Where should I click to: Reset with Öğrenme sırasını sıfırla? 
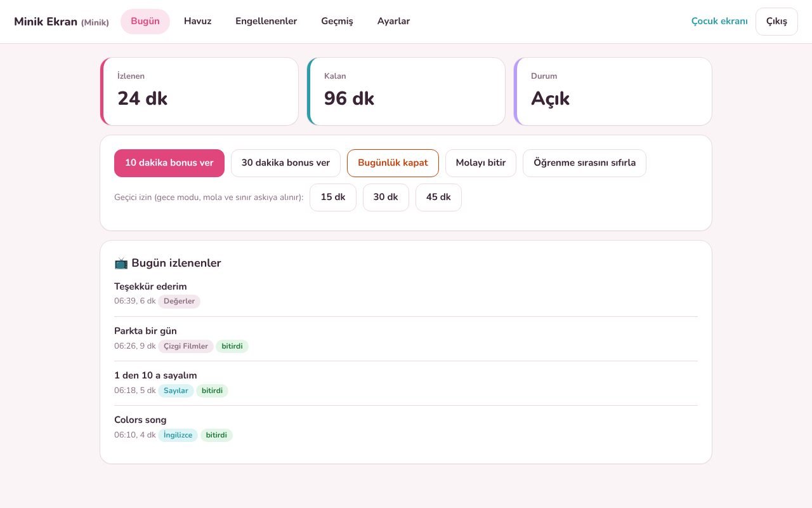pos(584,163)
